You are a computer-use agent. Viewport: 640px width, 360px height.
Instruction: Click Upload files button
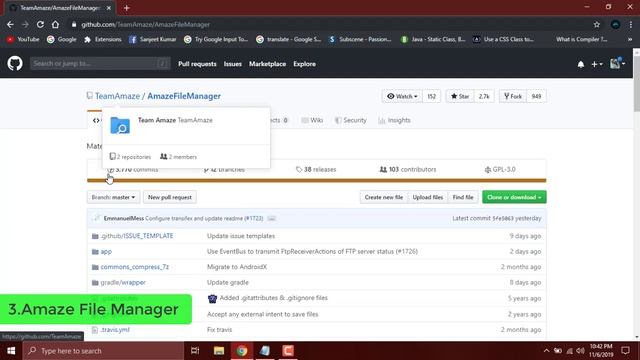click(x=428, y=197)
